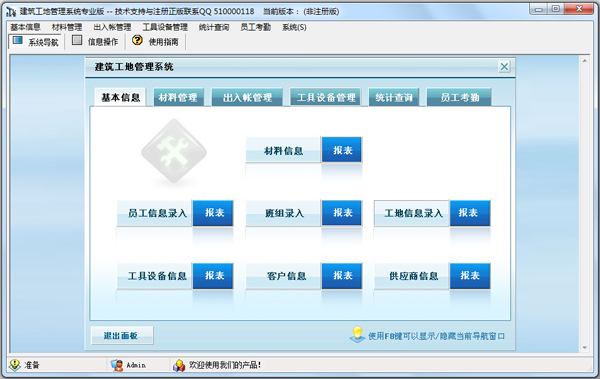Click the application icon in title bar
The image size is (600, 379).
(11, 11)
